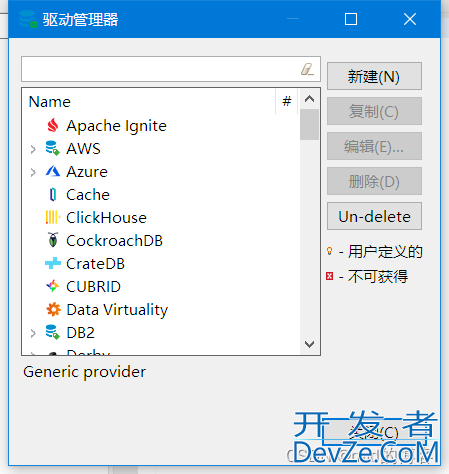449x474 pixels.
Task: Click the 新建(N) button
Action: pos(374,76)
